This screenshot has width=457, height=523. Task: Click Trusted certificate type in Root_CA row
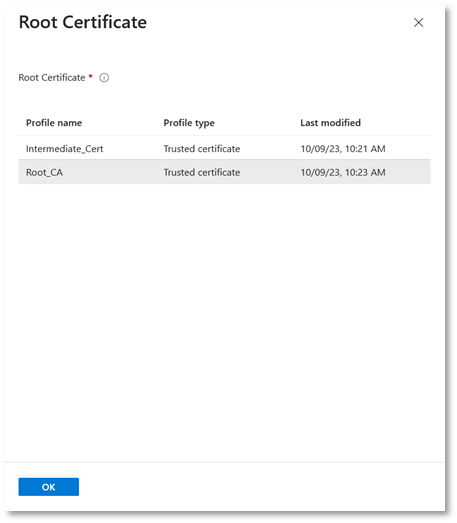coord(202,172)
